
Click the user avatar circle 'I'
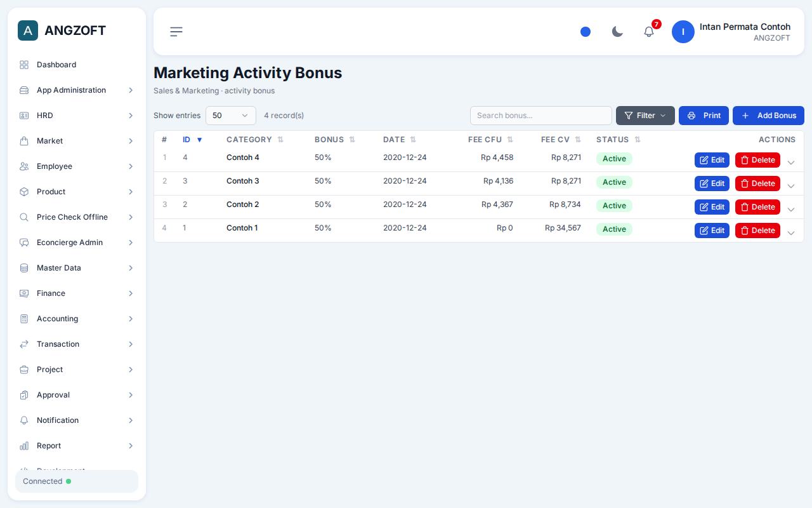[x=683, y=32]
